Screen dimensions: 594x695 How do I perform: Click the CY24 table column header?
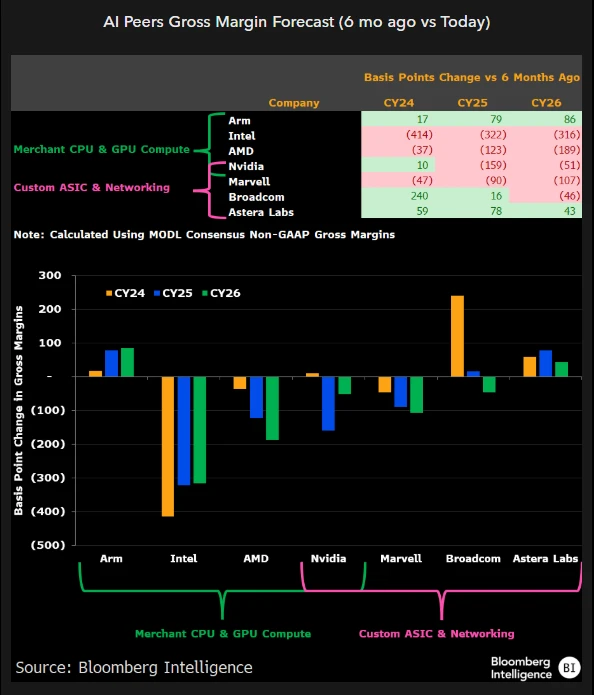pyautogui.click(x=399, y=103)
